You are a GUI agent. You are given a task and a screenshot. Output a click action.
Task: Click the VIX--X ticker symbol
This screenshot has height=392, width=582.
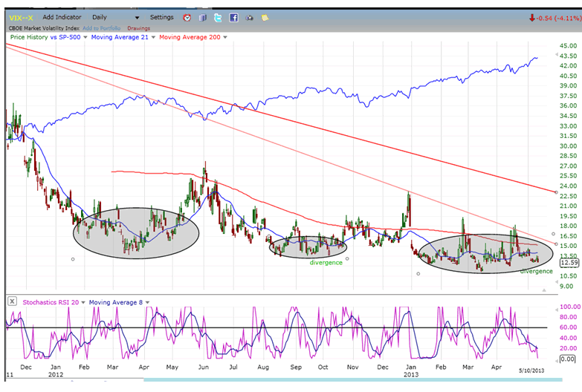[x=21, y=16]
